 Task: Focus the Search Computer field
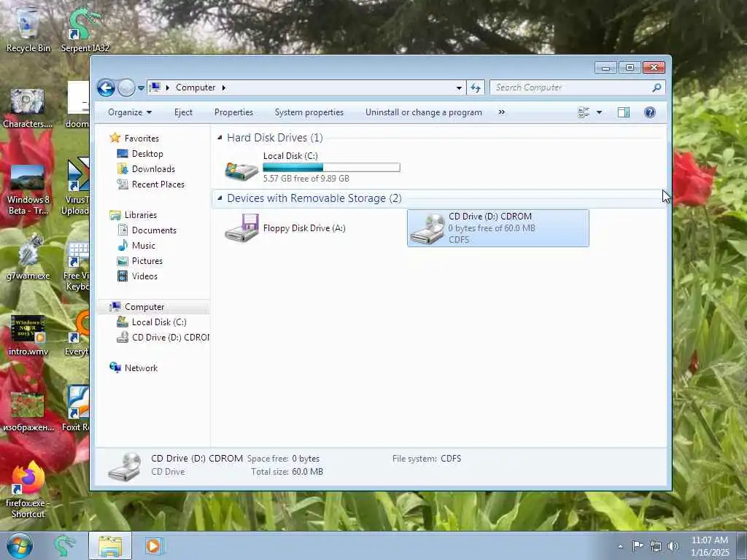pos(570,87)
